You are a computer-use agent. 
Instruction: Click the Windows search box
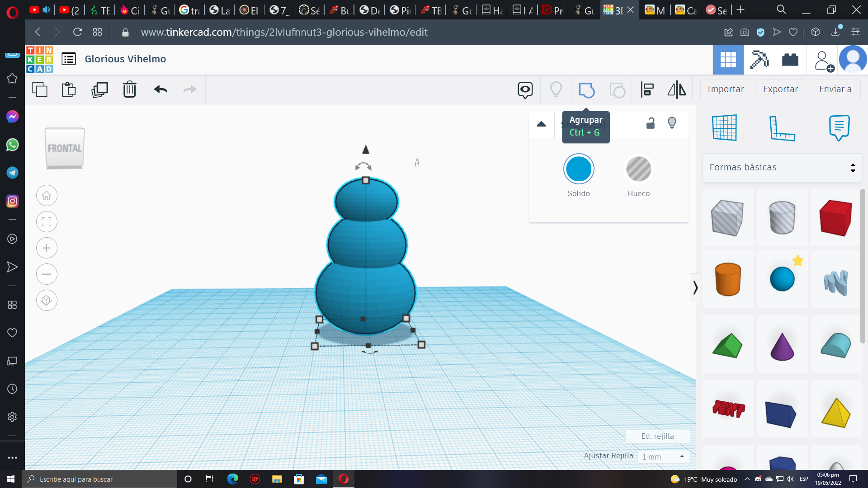click(x=99, y=479)
